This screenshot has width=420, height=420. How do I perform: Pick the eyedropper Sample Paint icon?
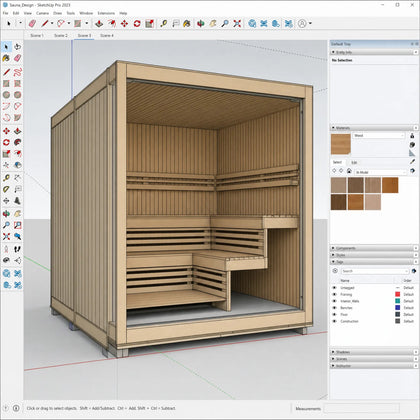click(412, 162)
